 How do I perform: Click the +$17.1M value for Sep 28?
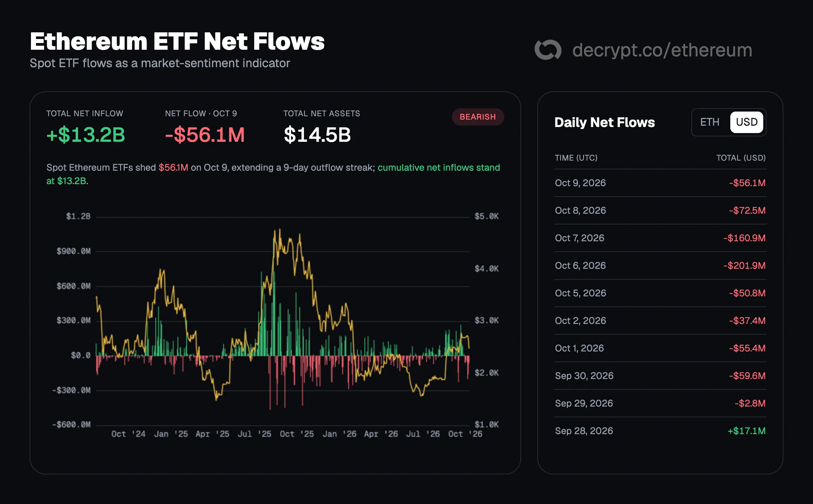[x=746, y=431]
